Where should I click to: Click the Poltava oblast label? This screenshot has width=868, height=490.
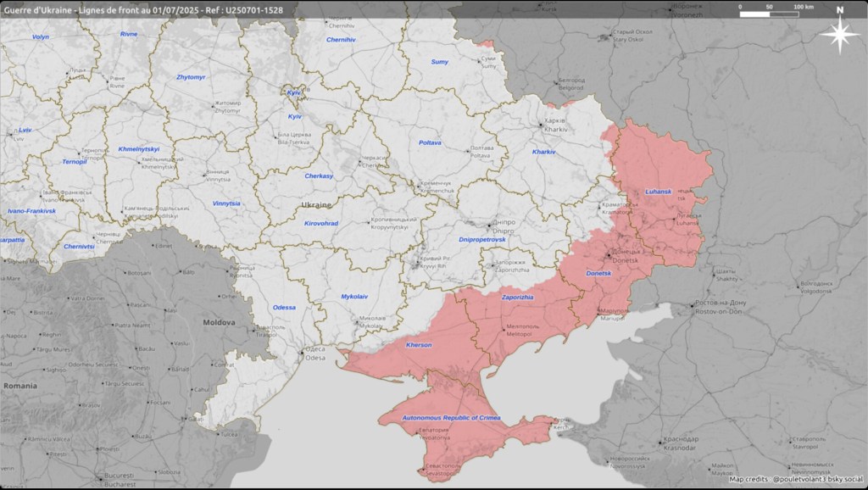430,142
